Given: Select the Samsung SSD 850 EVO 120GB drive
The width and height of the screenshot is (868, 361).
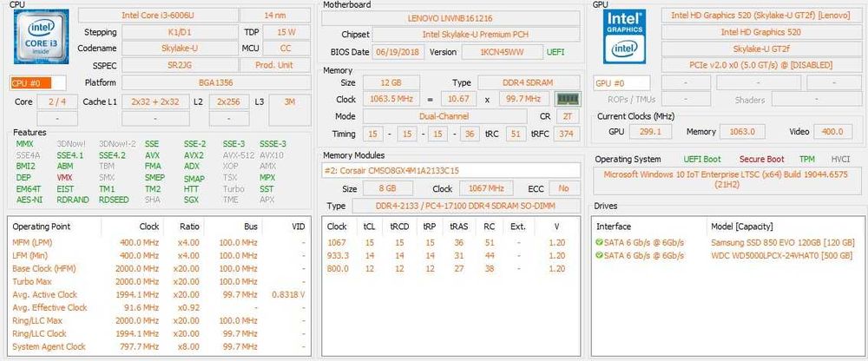Looking at the screenshot, I should [727, 242].
